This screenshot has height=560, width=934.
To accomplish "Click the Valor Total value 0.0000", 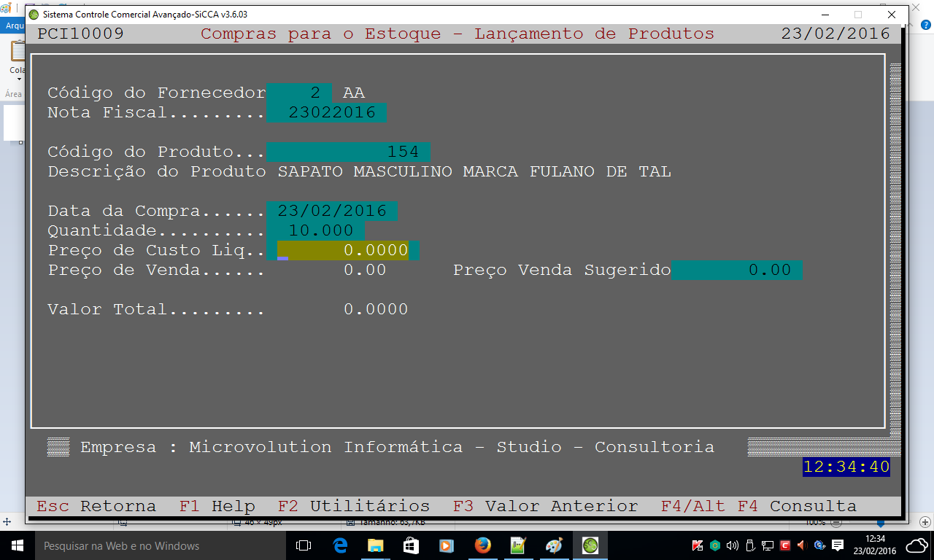I will [376, 309].
